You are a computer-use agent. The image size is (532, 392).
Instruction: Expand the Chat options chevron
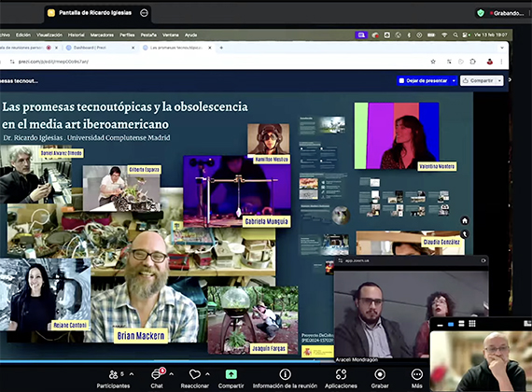tap(172, 374)
